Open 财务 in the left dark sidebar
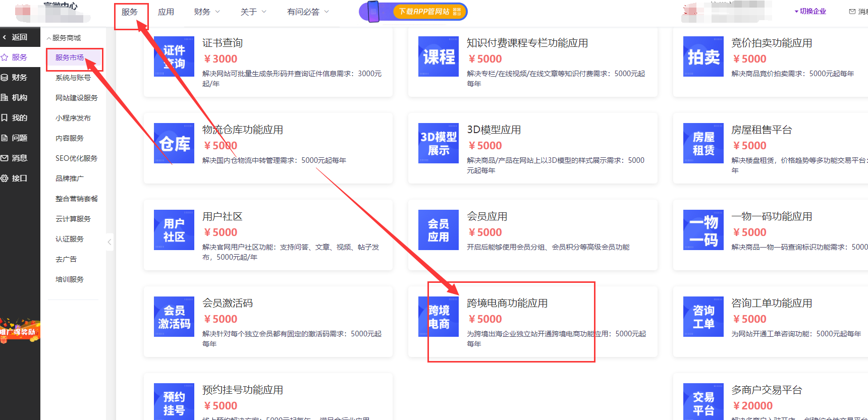Screen dimensions: 868x420 pyautogui.click(x=19, y=77)
